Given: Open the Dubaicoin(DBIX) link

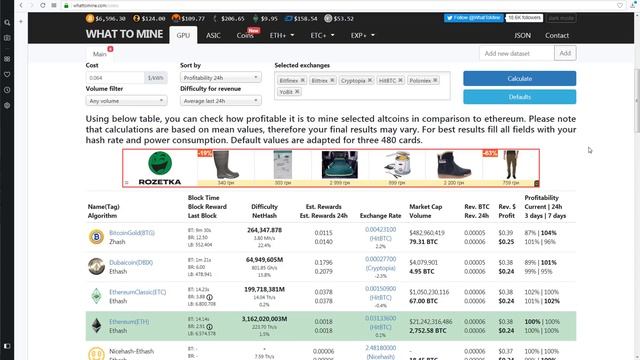Looking at the screenshot, I should tap(131, 262).
